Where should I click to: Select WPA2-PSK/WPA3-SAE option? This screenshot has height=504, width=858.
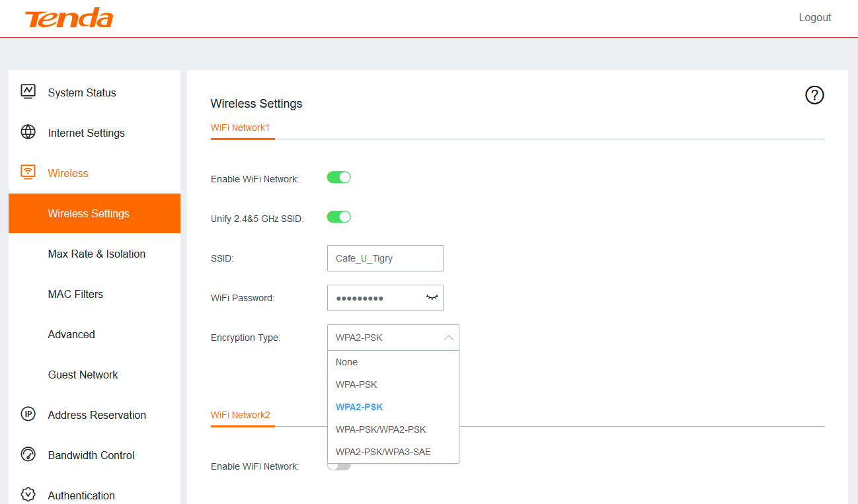(x=393, y=452)
